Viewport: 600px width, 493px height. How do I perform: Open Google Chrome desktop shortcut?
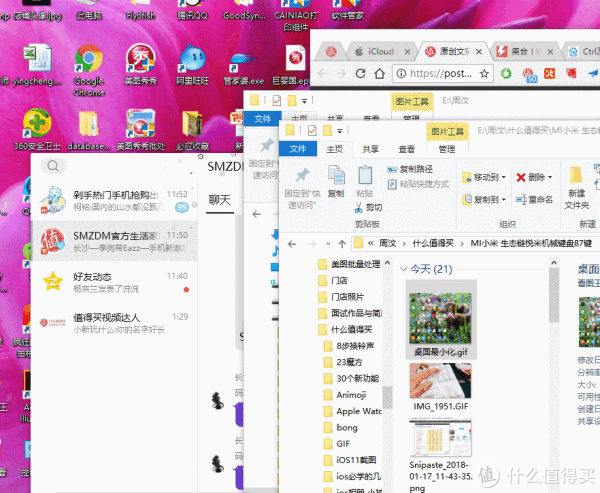point(89,69)
